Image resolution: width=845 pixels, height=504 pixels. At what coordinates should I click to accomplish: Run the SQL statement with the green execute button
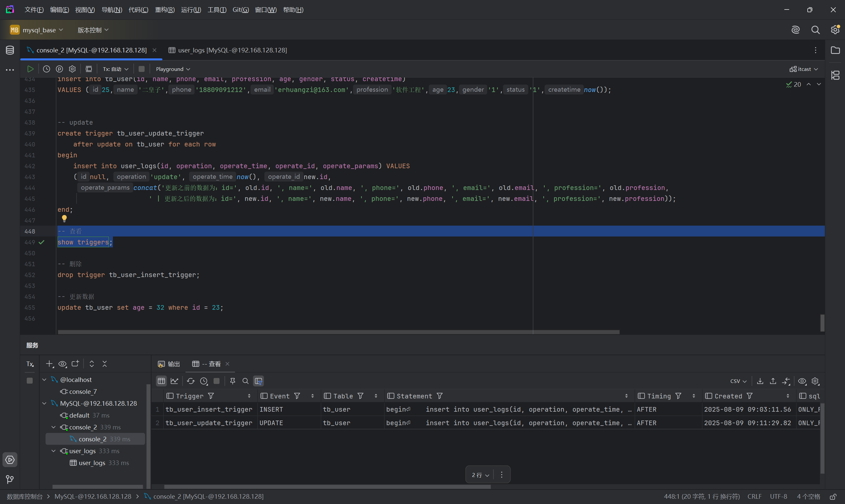pyautogui.click(x=30, y=69)
